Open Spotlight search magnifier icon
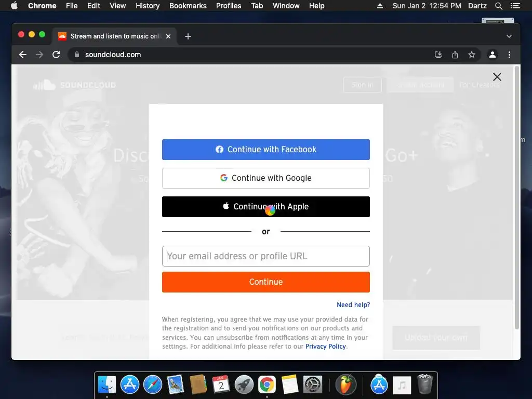The image size is (532, 399). (498, 6)
